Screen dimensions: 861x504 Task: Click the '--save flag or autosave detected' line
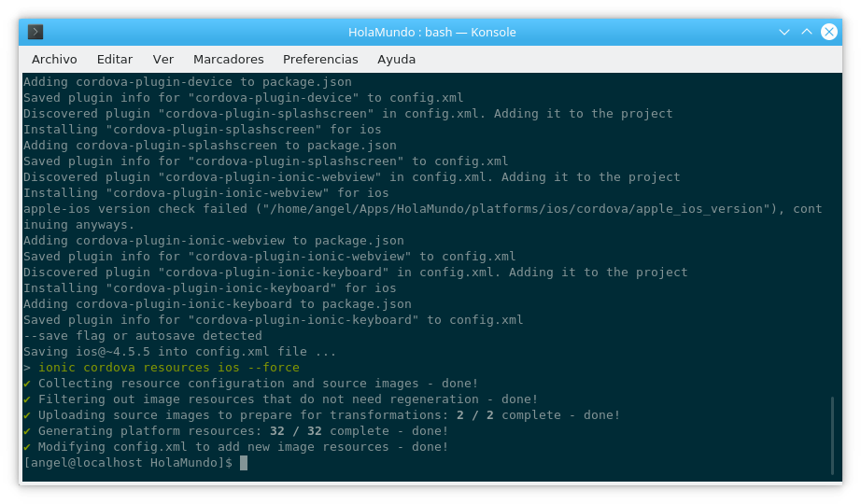click(142, 336)
